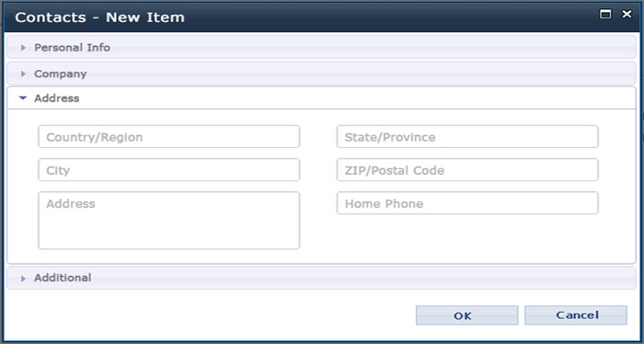Expand the Personal Info section arrow

coord(23,48)
